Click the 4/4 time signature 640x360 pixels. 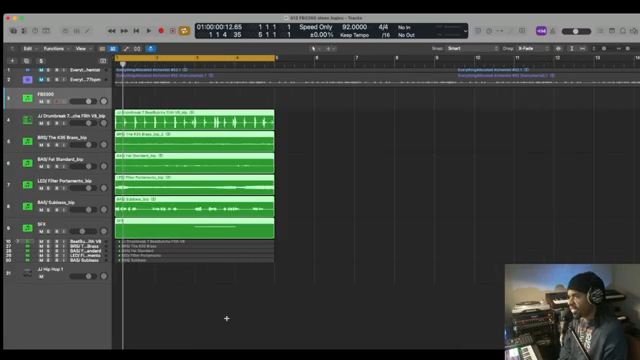(383, 27)
